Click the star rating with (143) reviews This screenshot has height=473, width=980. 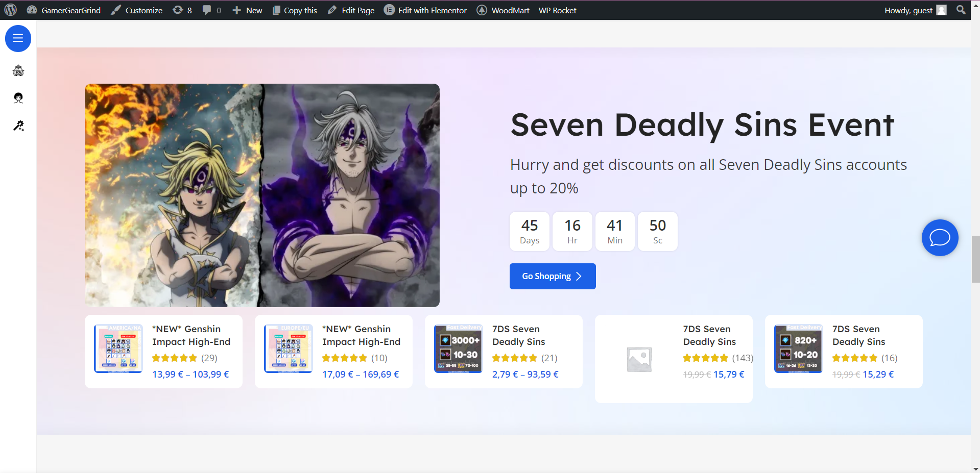pos(706,358)
